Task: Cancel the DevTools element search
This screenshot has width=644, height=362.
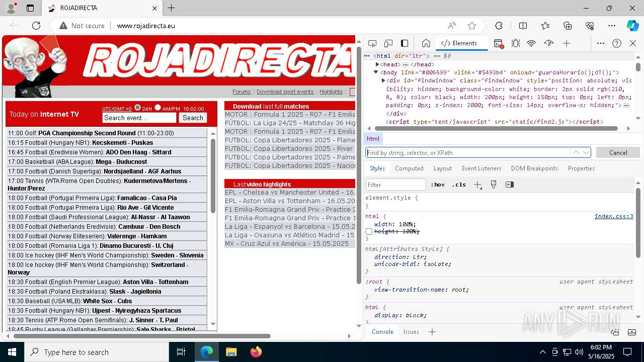Action: 618,152
